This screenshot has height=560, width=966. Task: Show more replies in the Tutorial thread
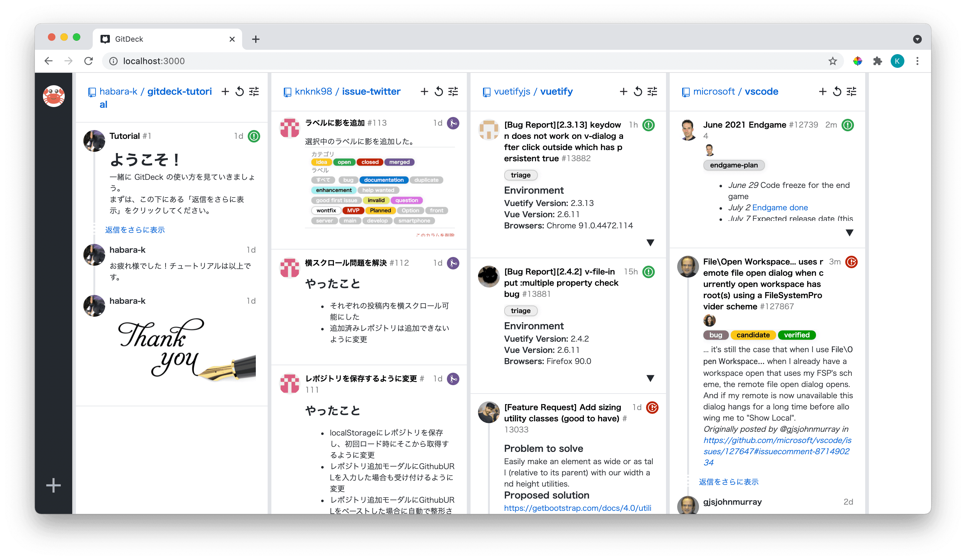coord(135,230)
